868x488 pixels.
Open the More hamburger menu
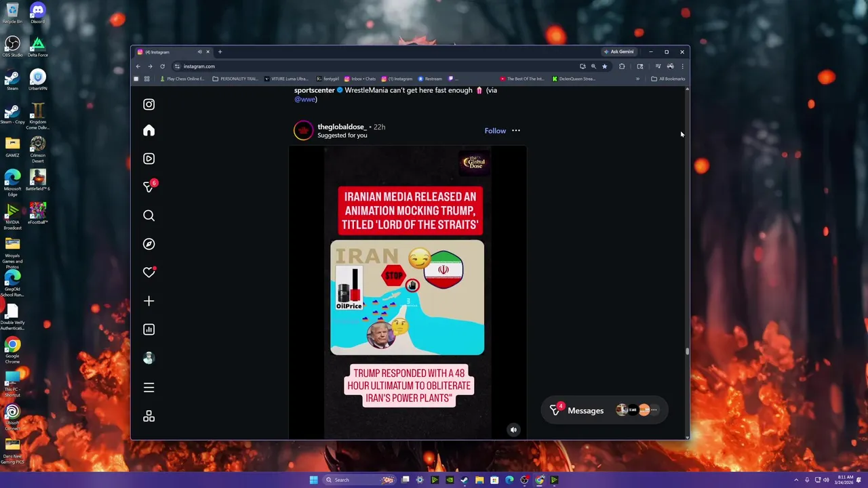pyautogui.click(x=149, y=388)
